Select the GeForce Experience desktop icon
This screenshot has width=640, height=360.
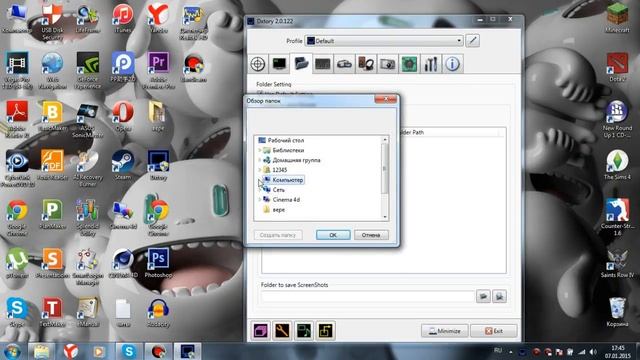pyautogui.click(x=87, y=69)
